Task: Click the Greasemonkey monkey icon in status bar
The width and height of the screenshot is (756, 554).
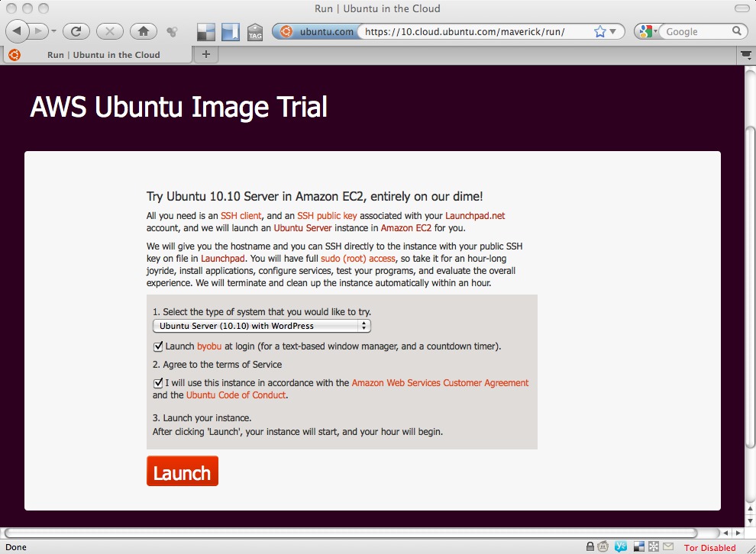Action: (x=604, y=546)
